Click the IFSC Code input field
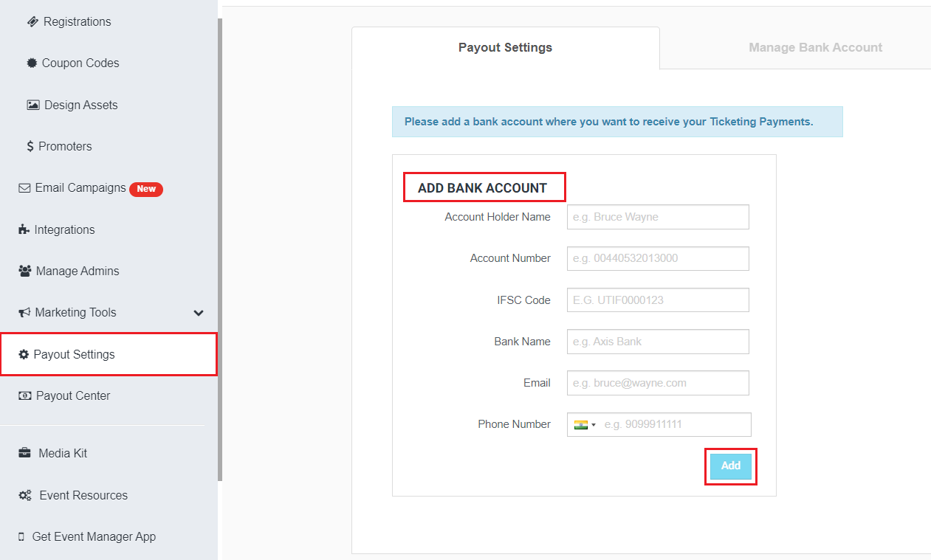The image size is (931, 560). click(x=657, y=300)
